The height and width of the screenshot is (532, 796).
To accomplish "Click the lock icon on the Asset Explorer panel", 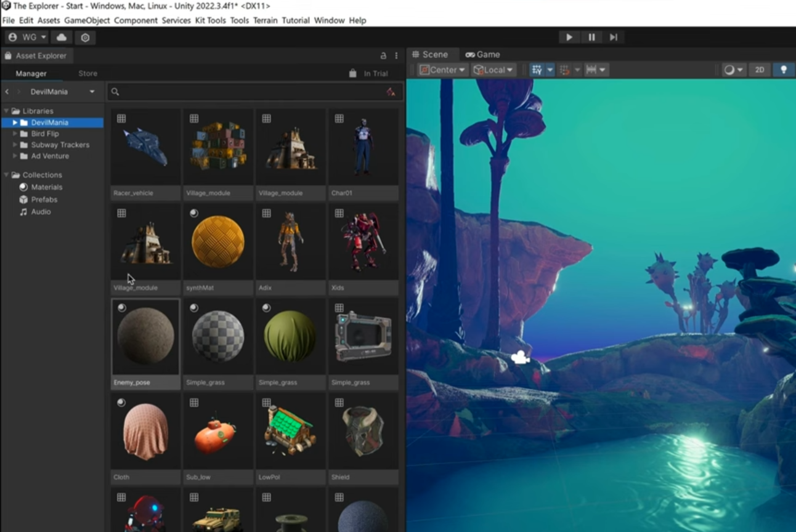I will [x=9, y=55].
